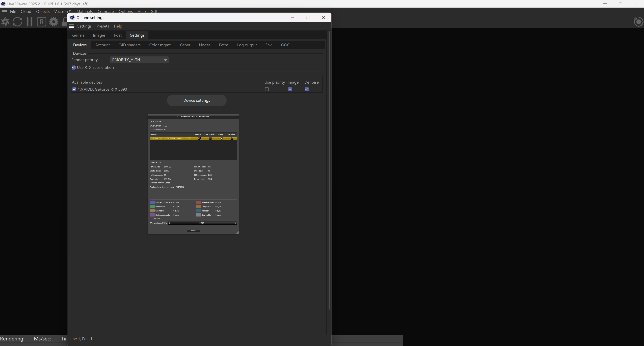
Task: Open the Presets menu
Action: pyautogui.click(x=102, y=26)
